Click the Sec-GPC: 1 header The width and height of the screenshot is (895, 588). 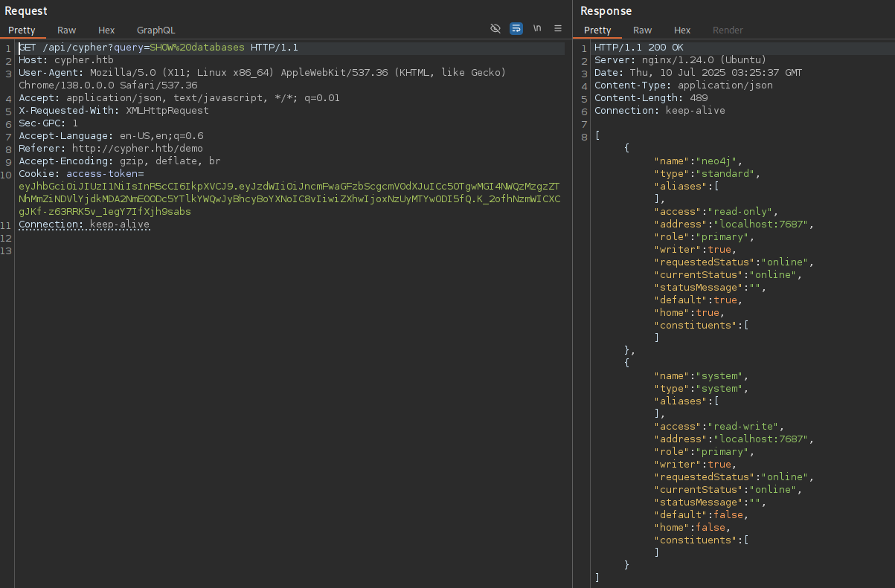[x=48, y=123]
